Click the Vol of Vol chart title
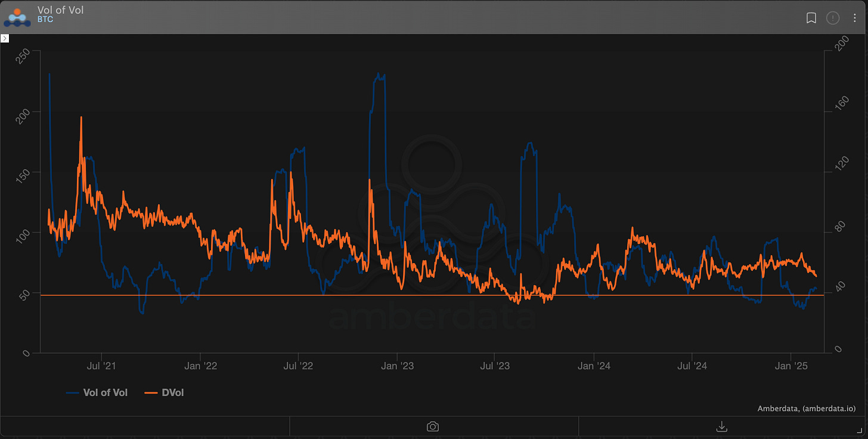This screenshot has height=439, width=868. [x=60, y=10]
